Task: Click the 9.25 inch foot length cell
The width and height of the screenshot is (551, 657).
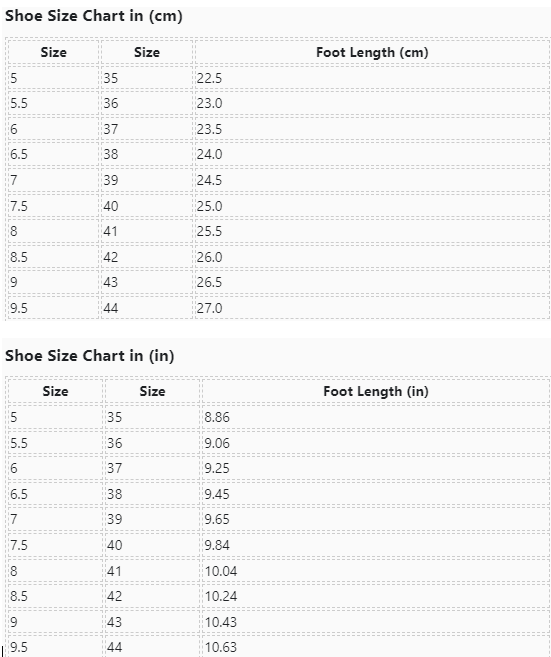Action: (376, 468)
